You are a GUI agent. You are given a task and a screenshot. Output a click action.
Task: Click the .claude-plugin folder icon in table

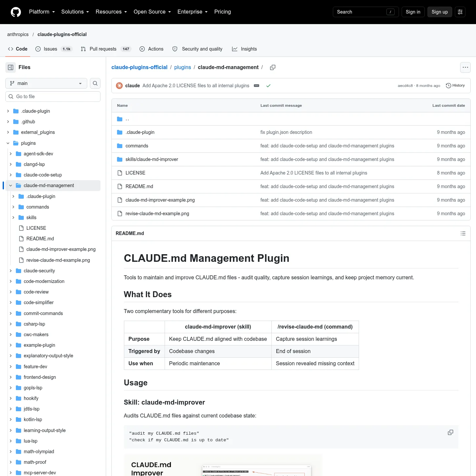pyautogui.click(x=120, y=132)
